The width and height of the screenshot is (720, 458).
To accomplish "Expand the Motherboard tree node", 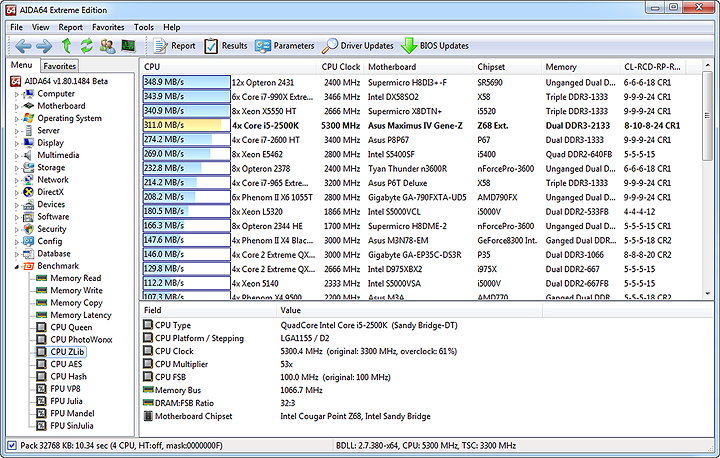I will coord(17,107).
